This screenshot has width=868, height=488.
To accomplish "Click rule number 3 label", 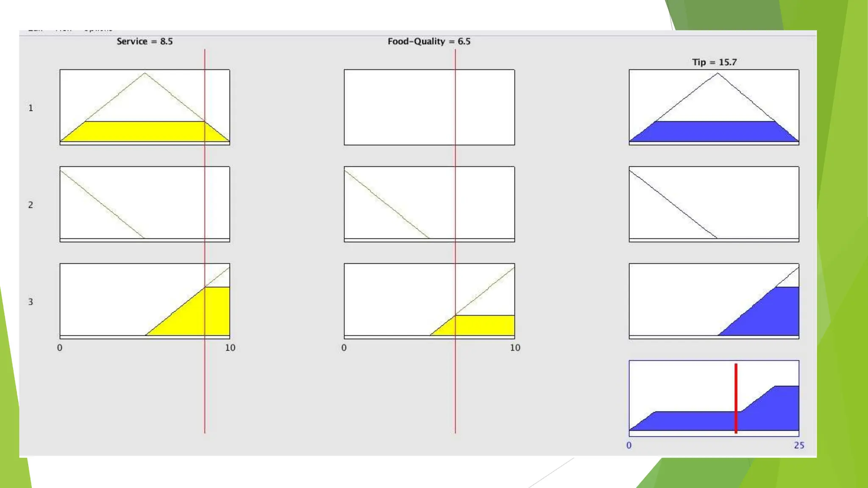I will 31,302.
